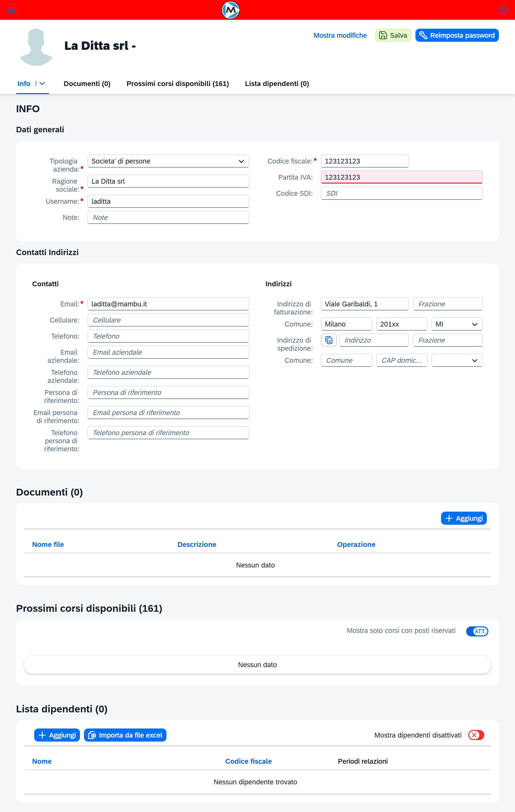The image size is (515, 812).
Task: Add an employee with Aggiungi button
Action: [57, 735]
